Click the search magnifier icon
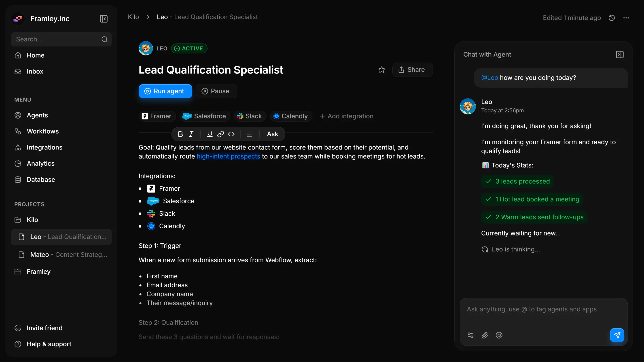Viewport: 644px width, 362px height. point(104,39)
